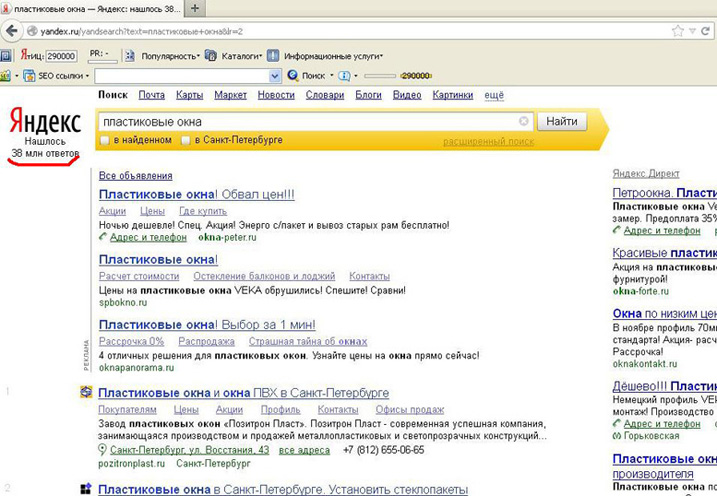
Task: Click the large Яндекс logo
Action: tap(45, 120)
